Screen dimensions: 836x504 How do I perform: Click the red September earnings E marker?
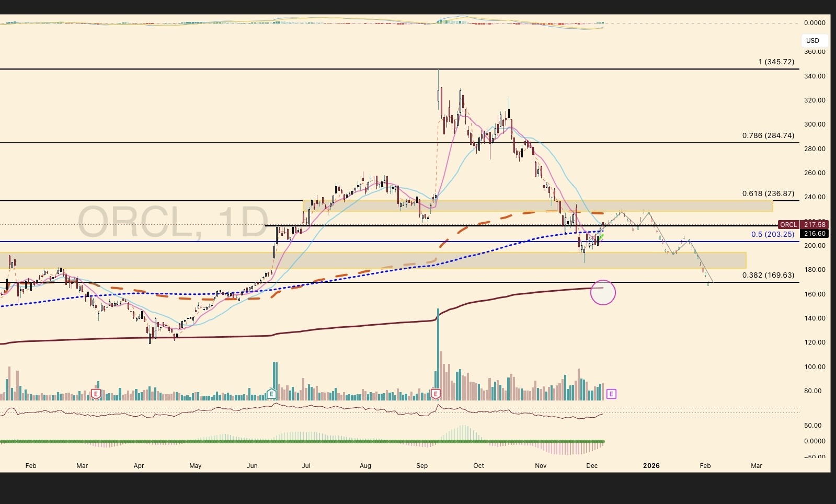click(x=436, y=394)
